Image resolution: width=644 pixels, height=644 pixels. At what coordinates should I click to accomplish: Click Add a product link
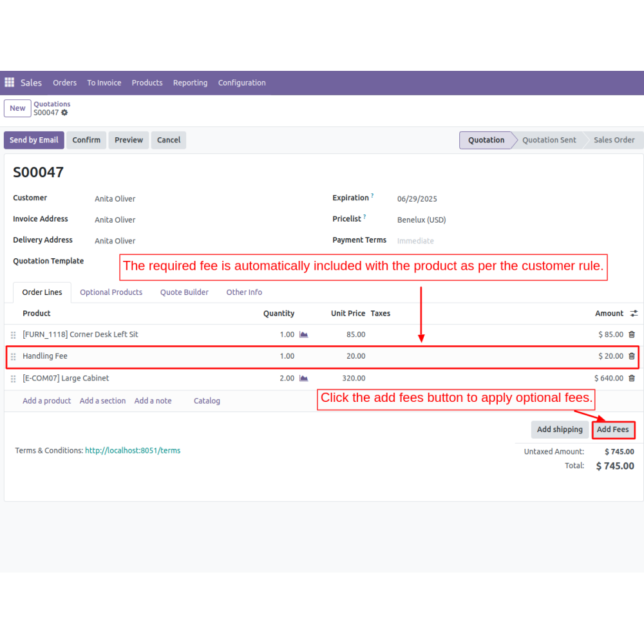tap(46, 401)
